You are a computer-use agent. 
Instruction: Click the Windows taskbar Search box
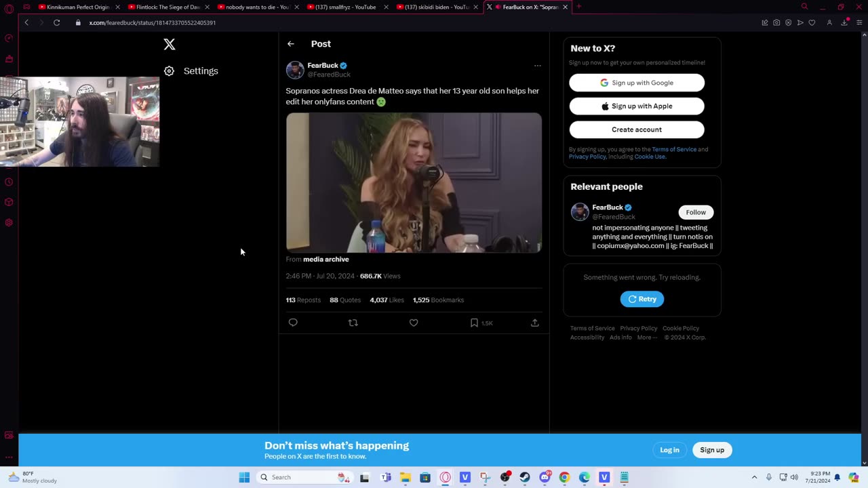pos(307,477)
